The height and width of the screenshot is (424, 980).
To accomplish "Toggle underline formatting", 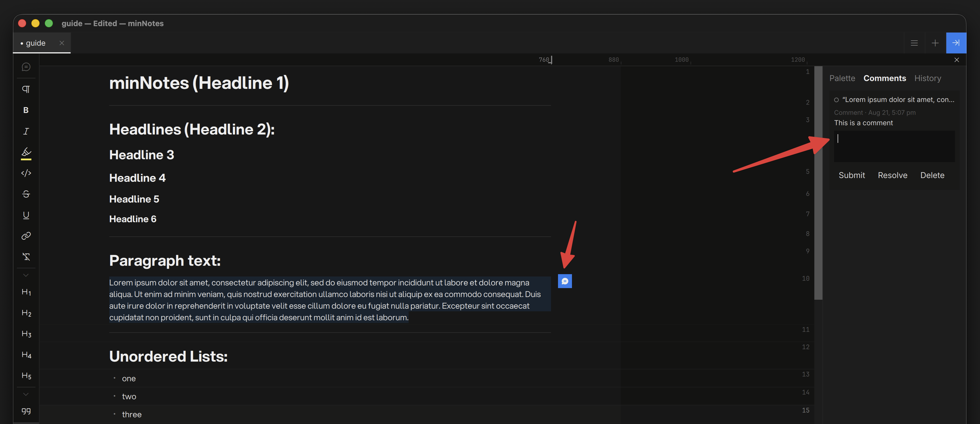I will (26, 215).
